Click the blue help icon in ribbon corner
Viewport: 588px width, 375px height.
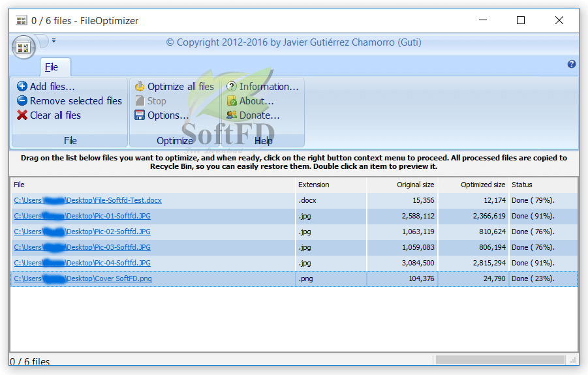coord(572,64)
